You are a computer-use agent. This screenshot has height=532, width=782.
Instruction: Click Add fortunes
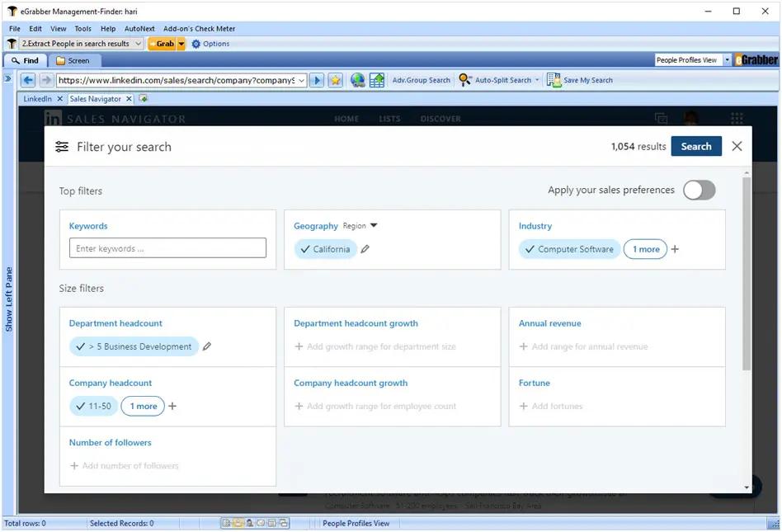point(550,407)
